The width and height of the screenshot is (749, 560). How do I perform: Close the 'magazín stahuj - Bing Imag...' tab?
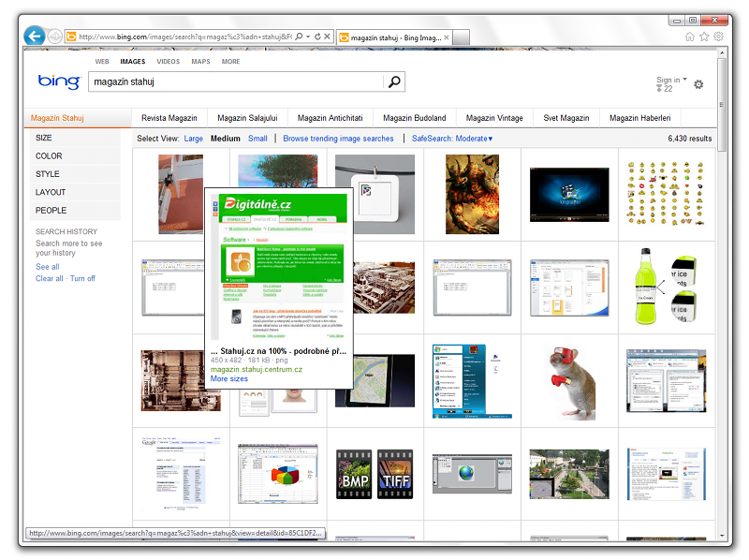[447, 37]
